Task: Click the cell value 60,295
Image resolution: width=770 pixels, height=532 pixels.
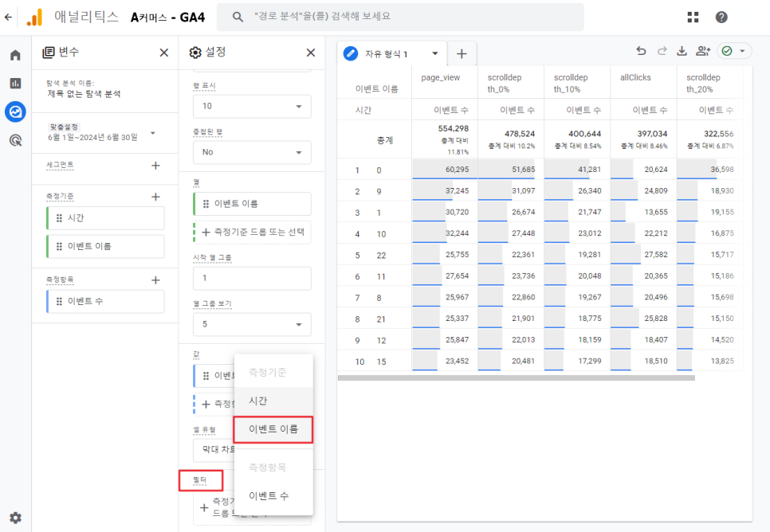Action: tap(457, 170)
